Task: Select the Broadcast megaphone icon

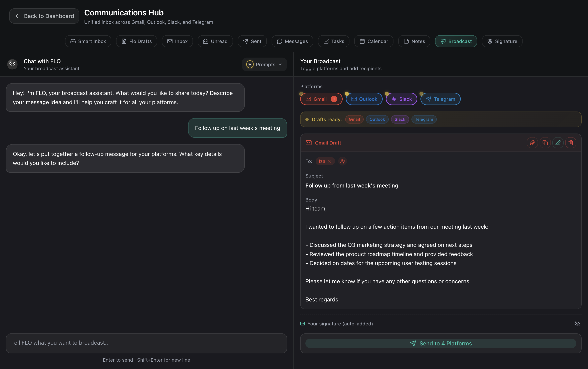Action: tap(443, 41)
